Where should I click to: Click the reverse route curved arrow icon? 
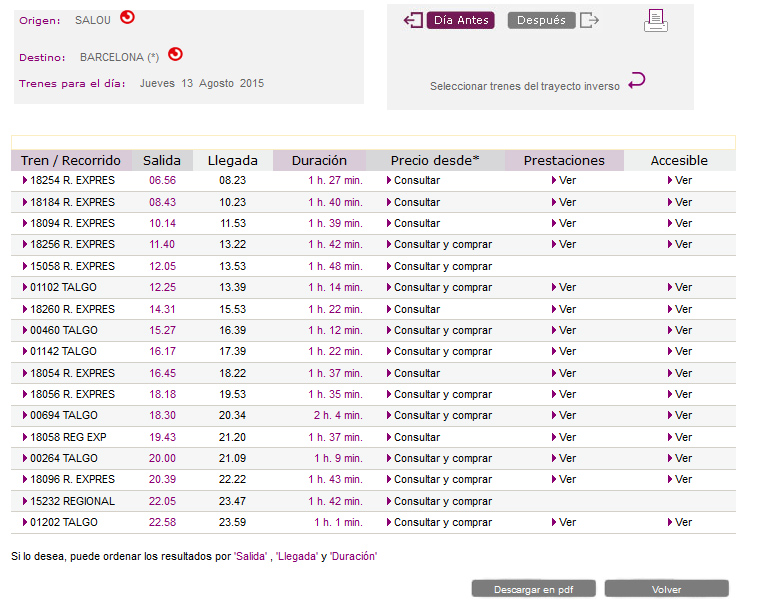coord(637,80)
